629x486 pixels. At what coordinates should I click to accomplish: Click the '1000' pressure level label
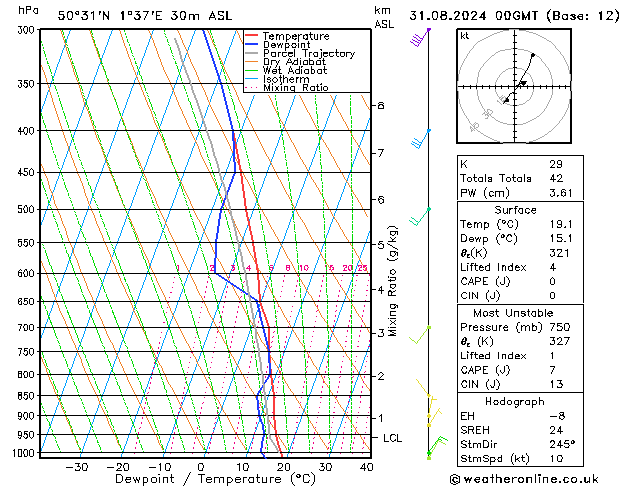tap(26, 453)
